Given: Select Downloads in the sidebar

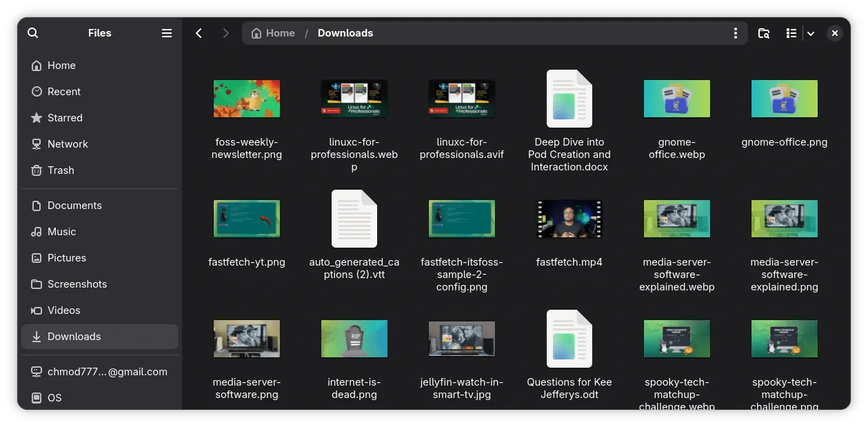Looking at the screenshot, I should tap(100, 337).
